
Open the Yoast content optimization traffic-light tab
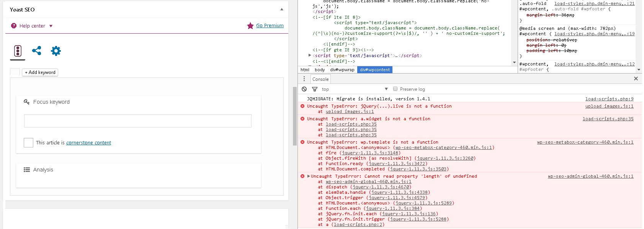(18, 51)
